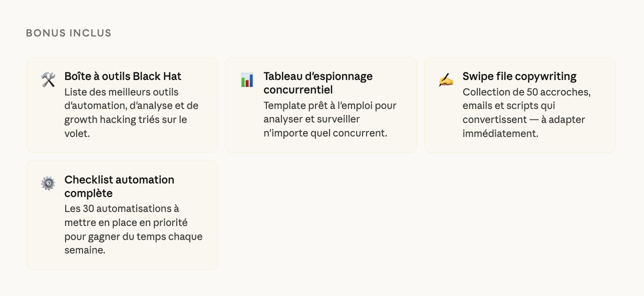Click the description starting 'Liste des meilleurs outils'
644x296 pixels.
pyautogui.click(x=131, y=113)
